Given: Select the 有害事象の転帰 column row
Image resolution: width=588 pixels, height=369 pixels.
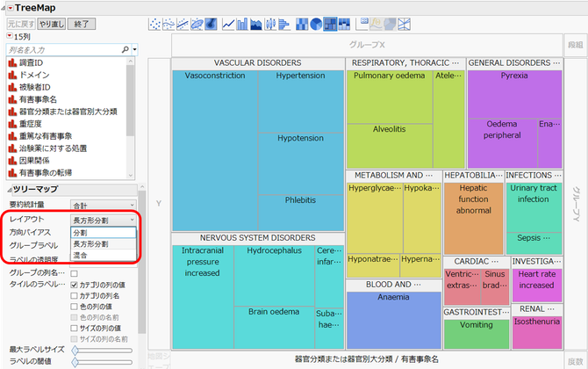Looking at the screenshot, I should click(x=67, y=173).
